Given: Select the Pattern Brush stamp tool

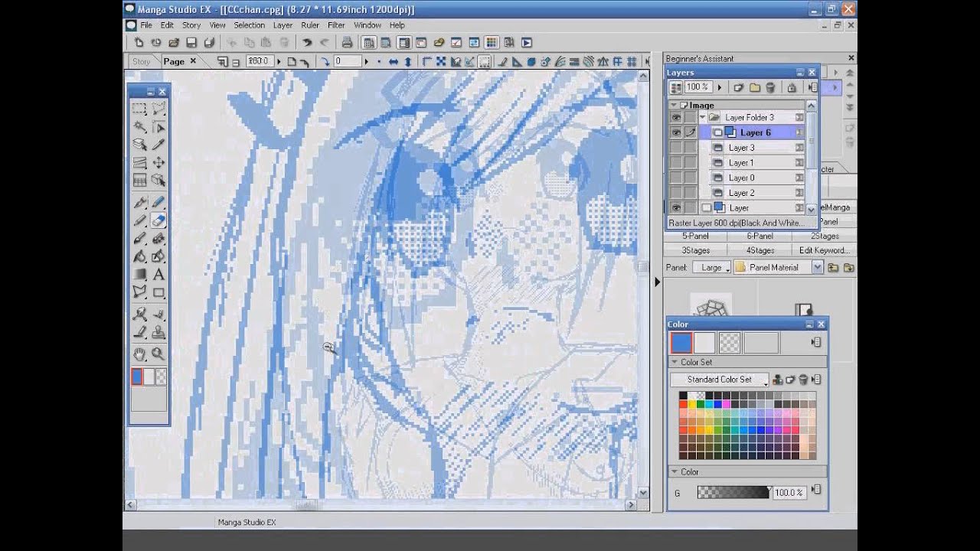Looking at the screenshot, I should click(158, 333).
